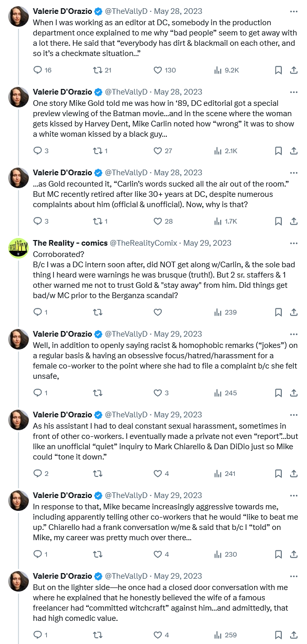
Task: Share the tweet with 2.1K views
Action: click(294, 151)
